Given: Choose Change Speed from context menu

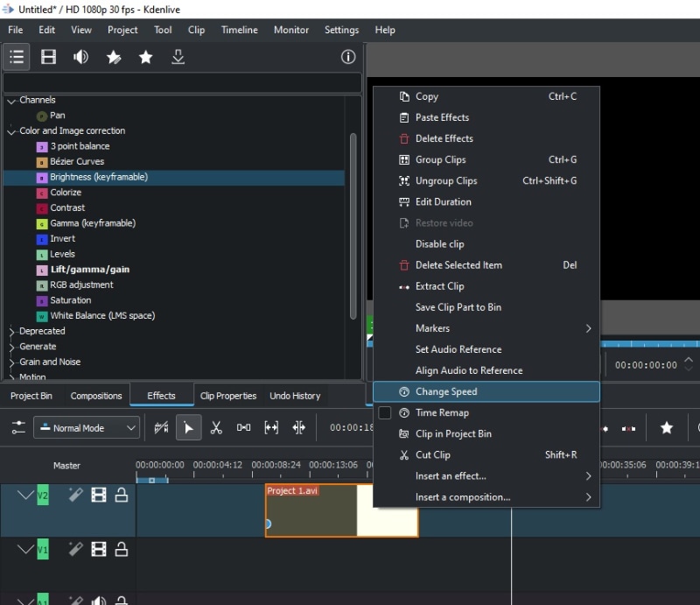Looking at the screenshot, I should click(x=486, y=391).
